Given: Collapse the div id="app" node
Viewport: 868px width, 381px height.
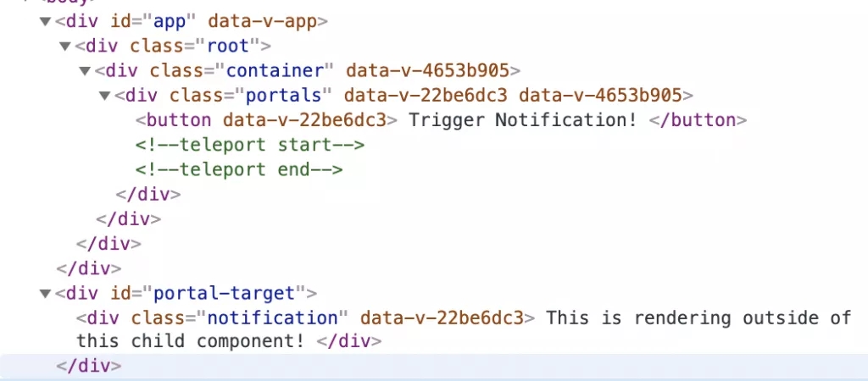Looking at the screenshot, I should pos(46,21).
